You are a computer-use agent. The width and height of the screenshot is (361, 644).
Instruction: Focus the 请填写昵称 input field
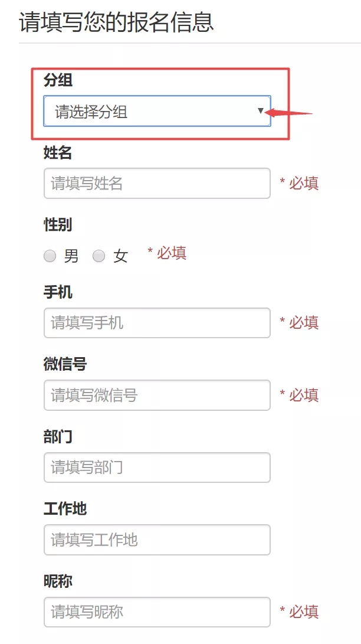pos(157,612)
